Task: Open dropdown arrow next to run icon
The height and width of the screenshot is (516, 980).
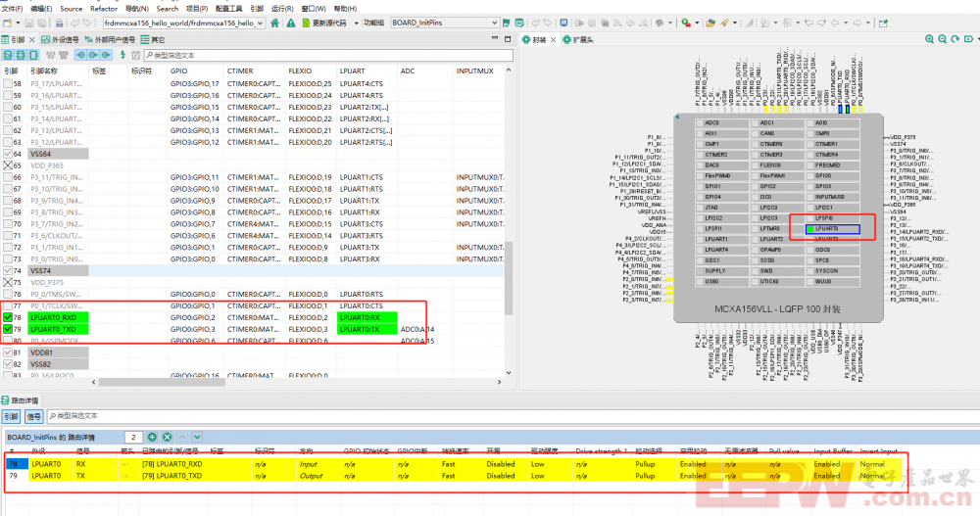Action: pyautogui.click(x=696, y=23)
